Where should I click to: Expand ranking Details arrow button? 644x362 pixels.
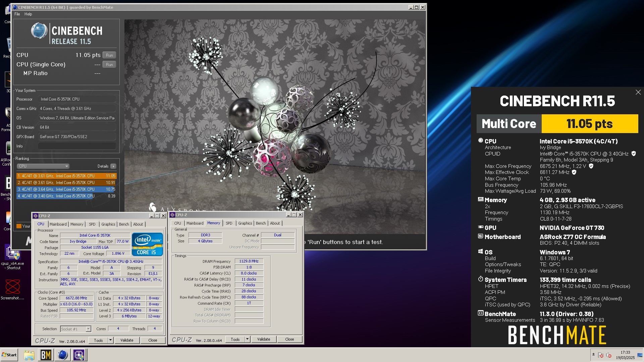tap(113, 166)
